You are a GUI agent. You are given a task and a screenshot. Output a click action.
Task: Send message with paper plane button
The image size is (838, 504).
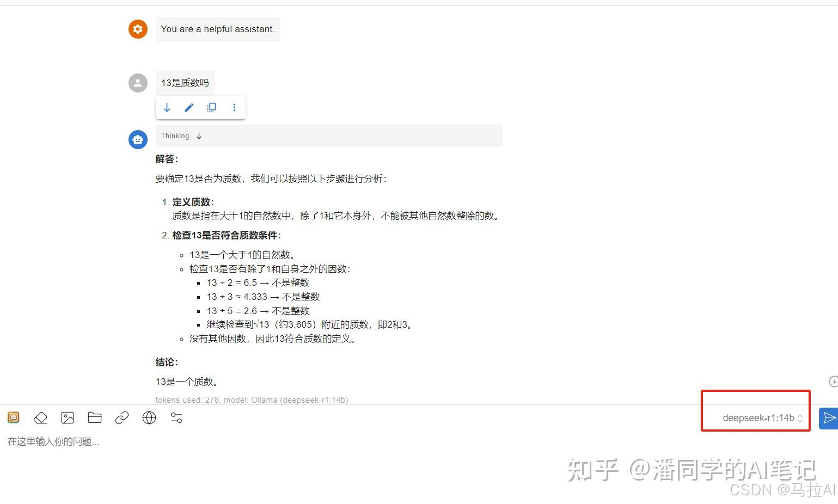(x=828, y=418)
